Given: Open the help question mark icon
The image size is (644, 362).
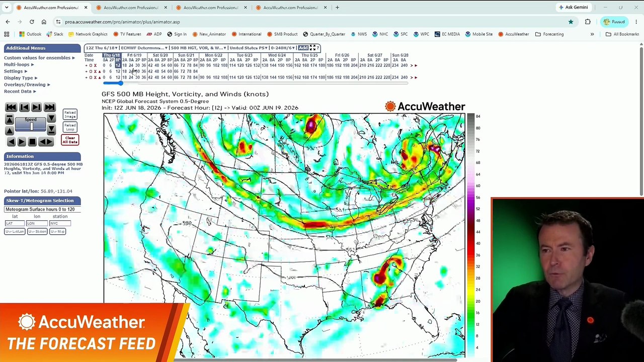Looking at the screenshot, I should [318, 48].
